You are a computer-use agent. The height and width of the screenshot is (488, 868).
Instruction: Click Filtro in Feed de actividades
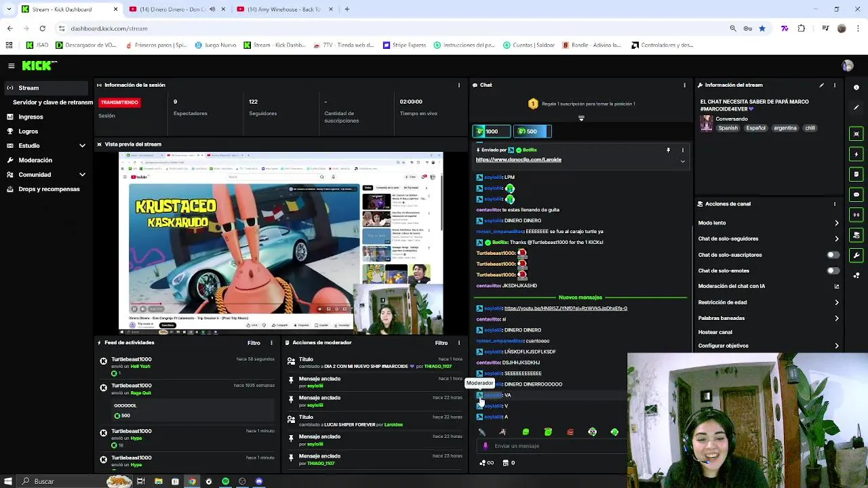[x=254, y=343]
